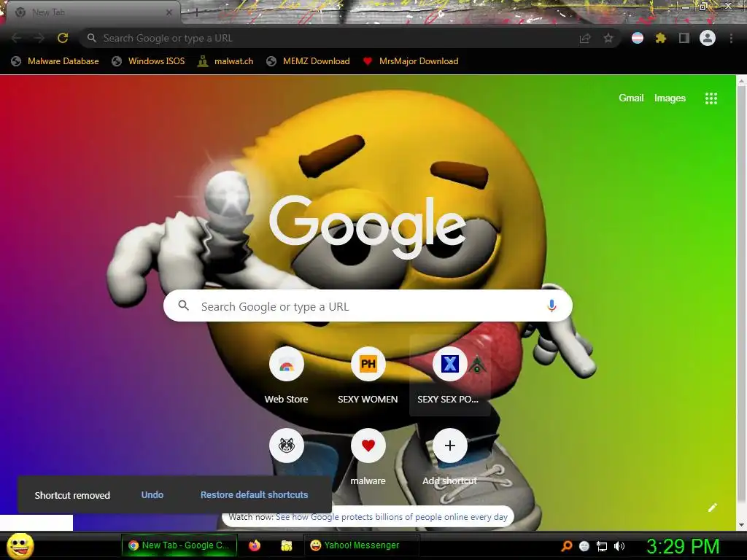Open the volume speaker tray icon
This screenshot has width=747, height=560.
[619, 546]
